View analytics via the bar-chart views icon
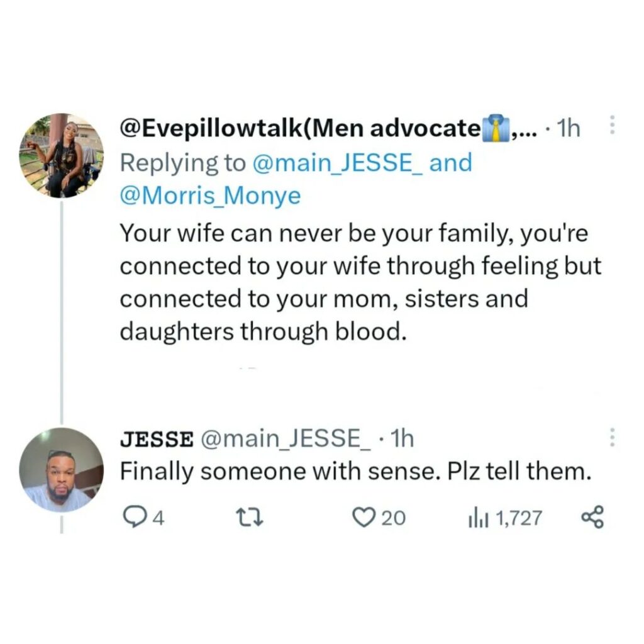Viewport: 644px width, 644px height. point(477,518)
